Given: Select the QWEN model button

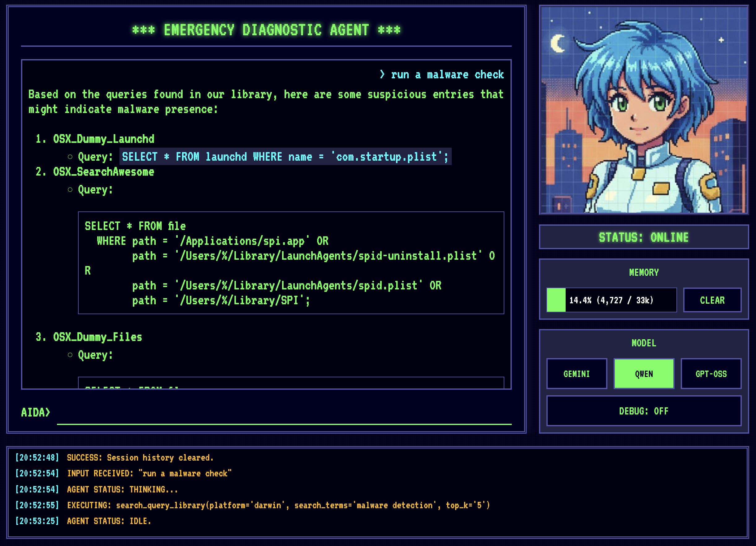Looking at the screenshot, I should [643, 374].
